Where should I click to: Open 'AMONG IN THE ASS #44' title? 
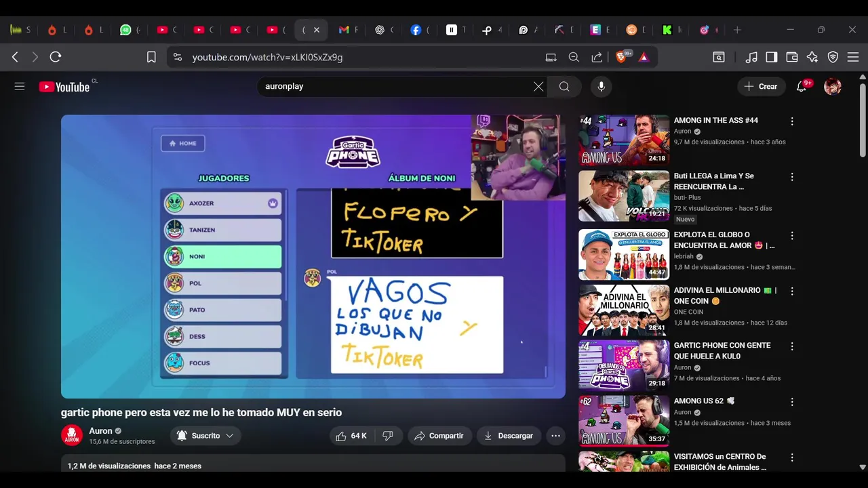[x=716, y=121]
